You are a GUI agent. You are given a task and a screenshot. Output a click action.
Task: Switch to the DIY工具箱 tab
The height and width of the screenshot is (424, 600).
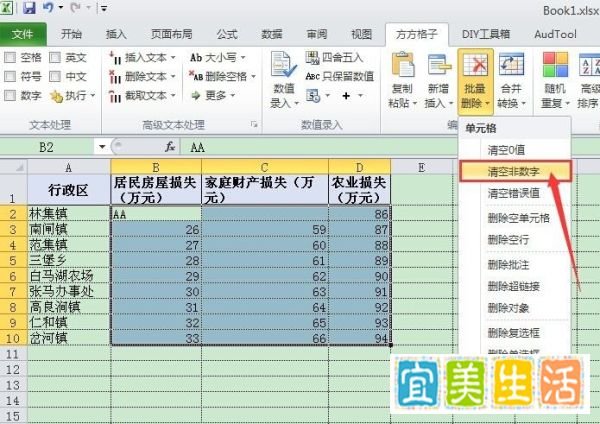coord(486,34)
